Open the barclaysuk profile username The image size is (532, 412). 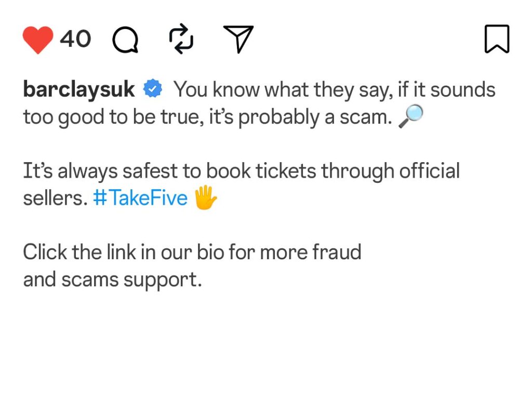(x=79, y=90)
